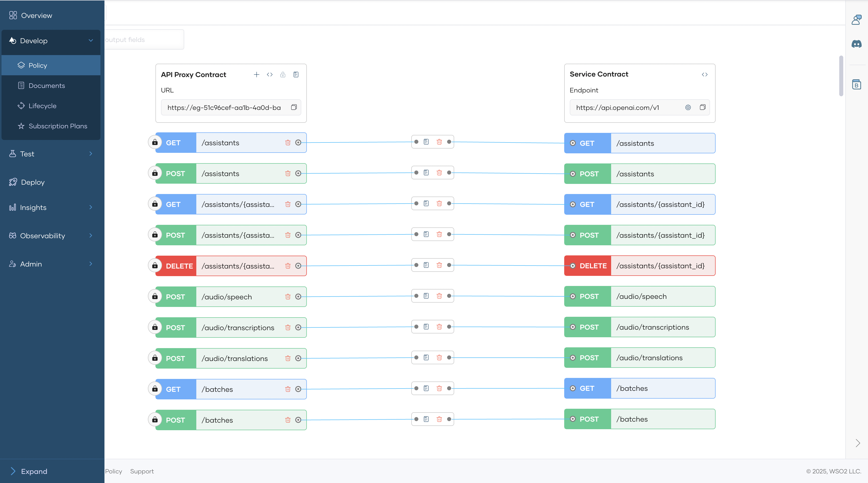868x483 pixels.
Task: Delete the GET /assistants proxy resource
Action: pyautogui.click(x=288, y=143)
